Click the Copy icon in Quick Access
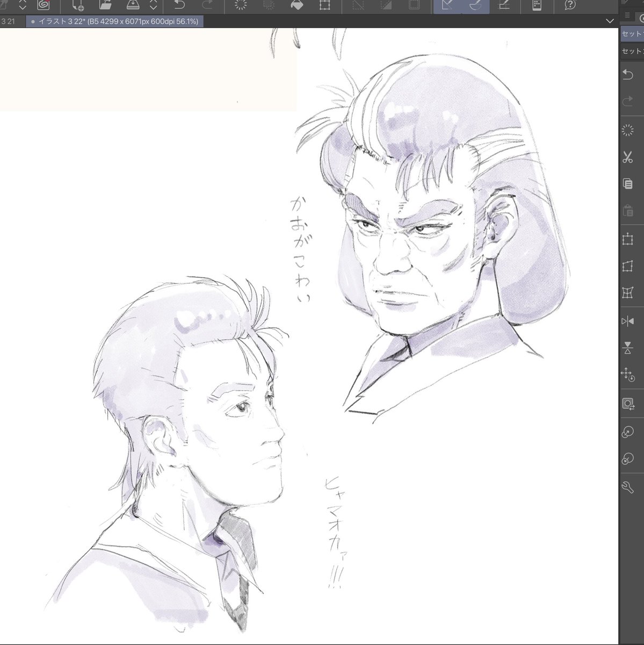 627,184
